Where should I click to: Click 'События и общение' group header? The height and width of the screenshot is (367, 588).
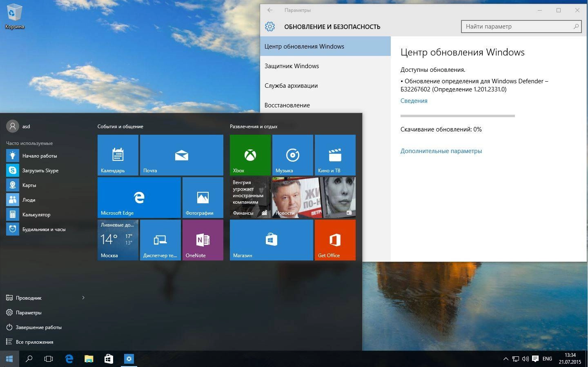tap(120, 127)
